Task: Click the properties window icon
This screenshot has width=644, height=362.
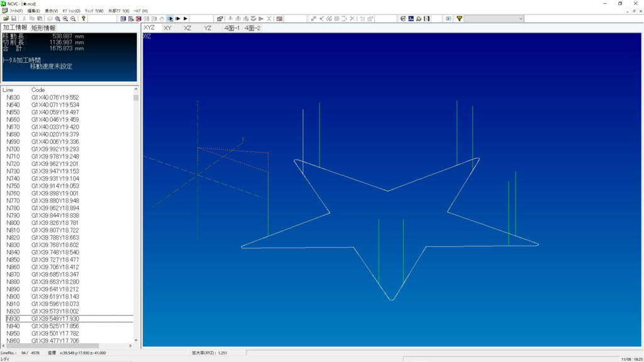Action: pyautogui.click(x=219, y=18)
